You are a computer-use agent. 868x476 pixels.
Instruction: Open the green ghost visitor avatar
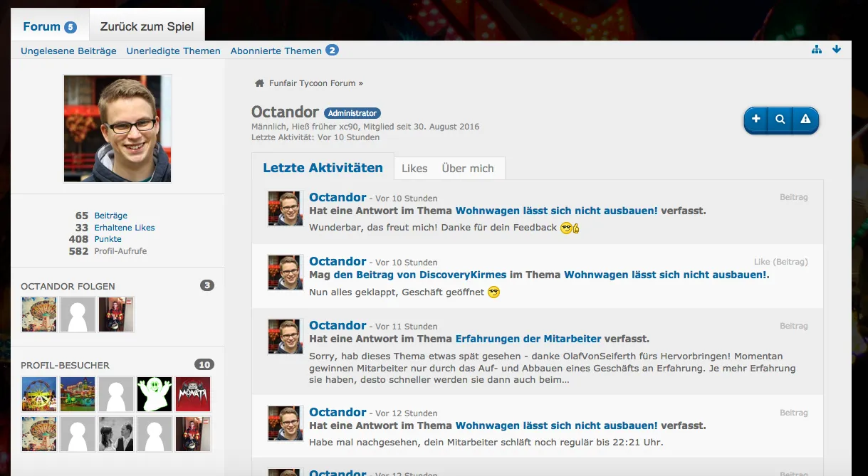155,394
